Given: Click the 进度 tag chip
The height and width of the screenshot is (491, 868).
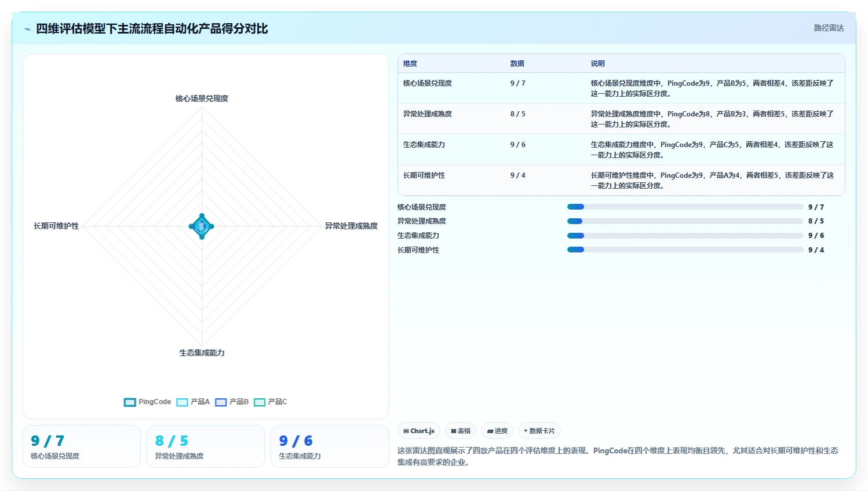Looking at the screenshot, I should coord(497,431).
